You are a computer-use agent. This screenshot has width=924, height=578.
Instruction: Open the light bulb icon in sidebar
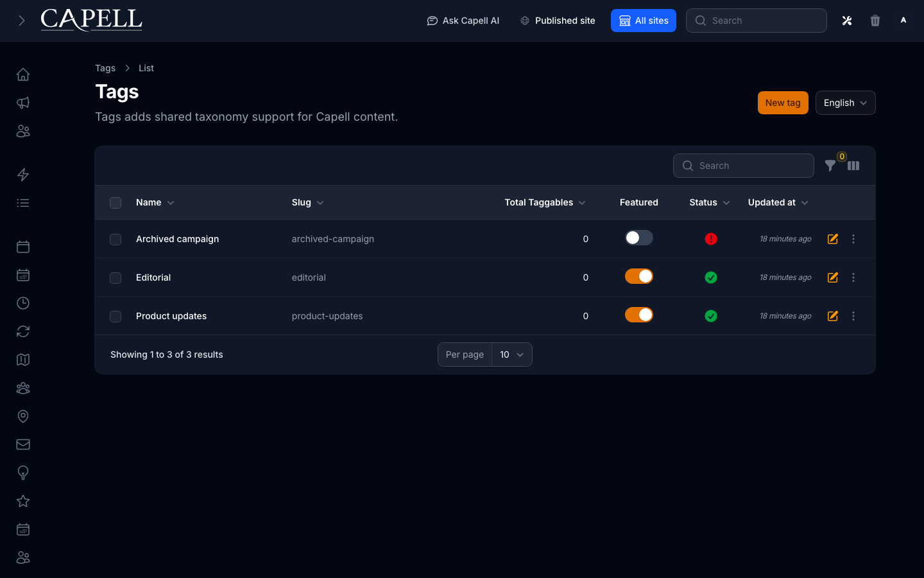tap(23, 473)
